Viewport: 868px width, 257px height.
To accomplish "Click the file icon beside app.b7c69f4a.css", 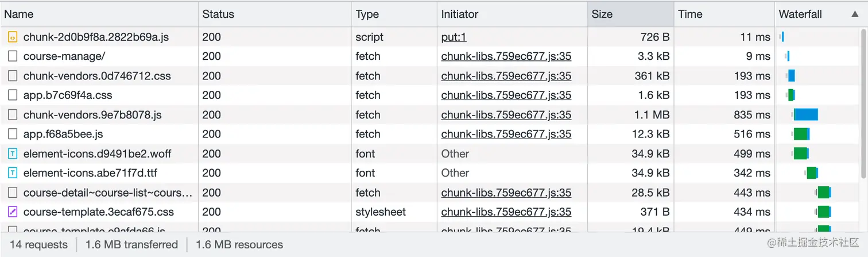I will tap(12, 95).
